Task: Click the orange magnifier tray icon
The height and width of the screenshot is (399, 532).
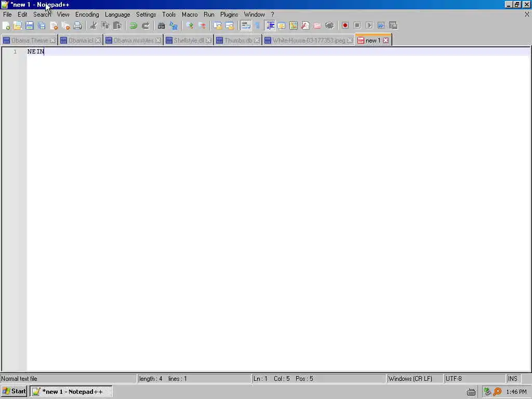Action: [x=497, y=392]
